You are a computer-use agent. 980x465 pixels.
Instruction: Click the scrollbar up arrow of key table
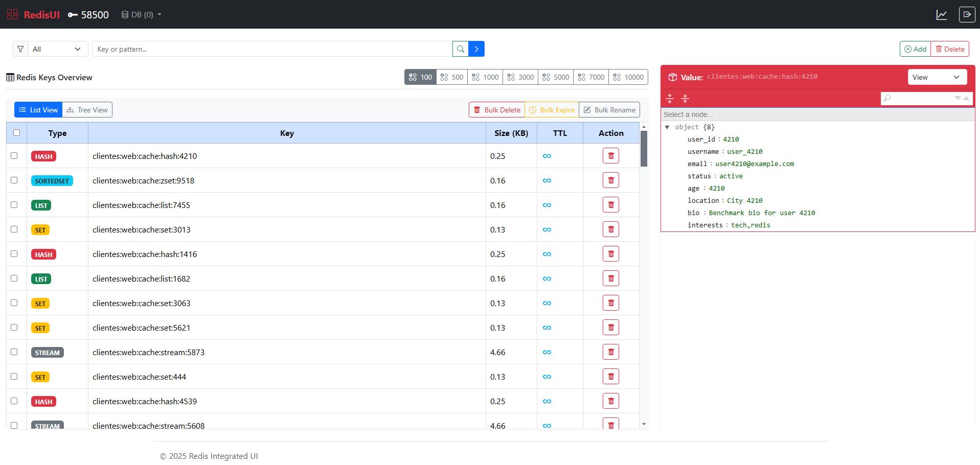644,126
